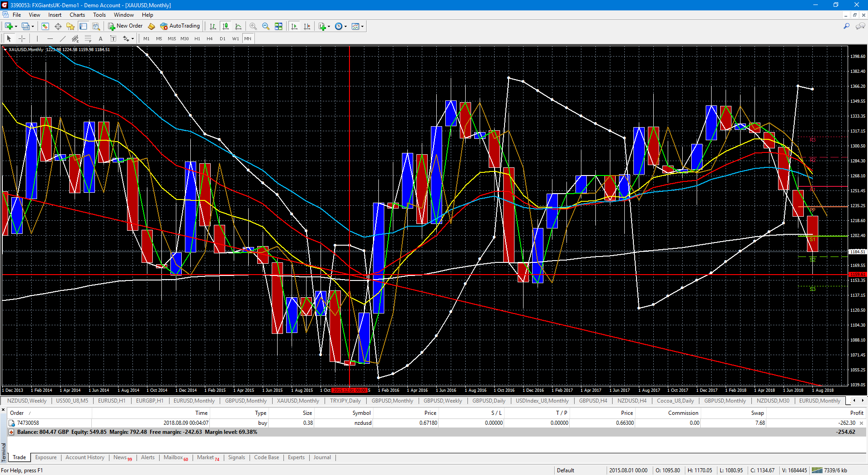Open the MetaEditor book icon
This screenshot has width=868, height=475.
pos(152,26)
